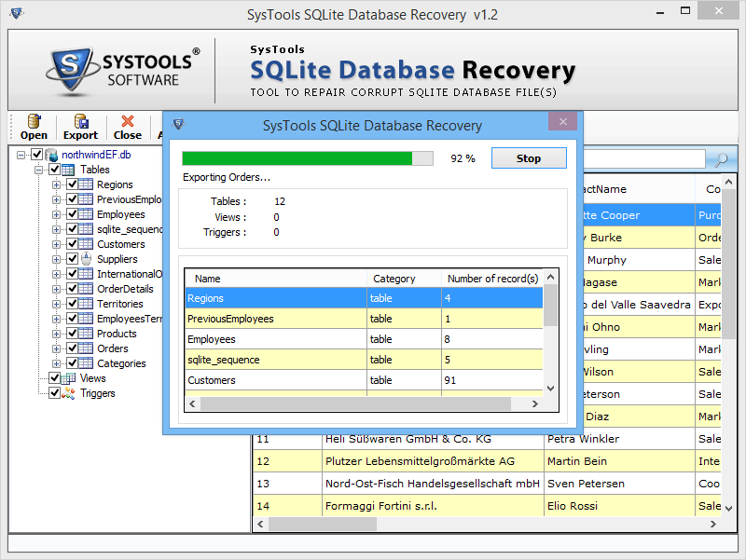Collapse the northwindEF.db tree node
This screenshot has height=560, width=746.
pyautogui.click(x=21, y=155)
